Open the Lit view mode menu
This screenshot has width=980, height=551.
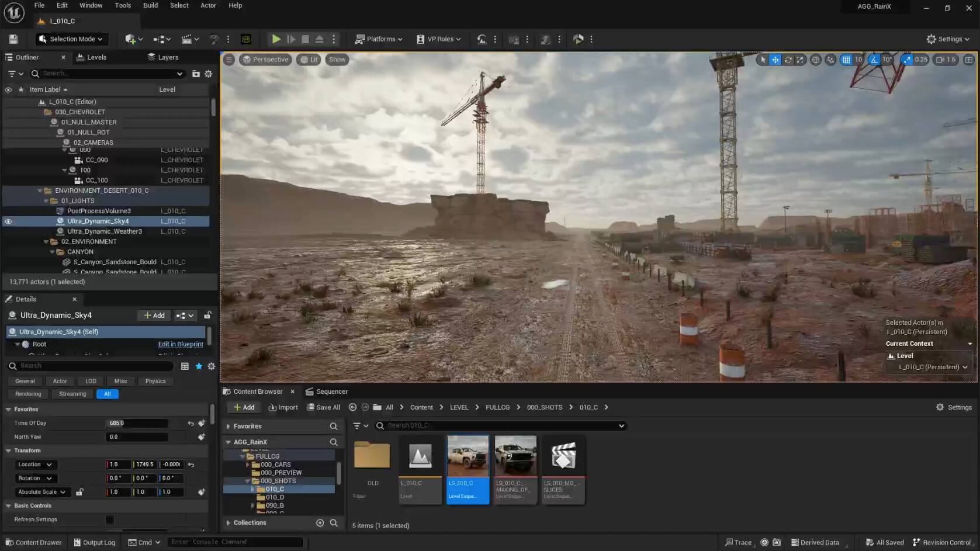point(309,60)
